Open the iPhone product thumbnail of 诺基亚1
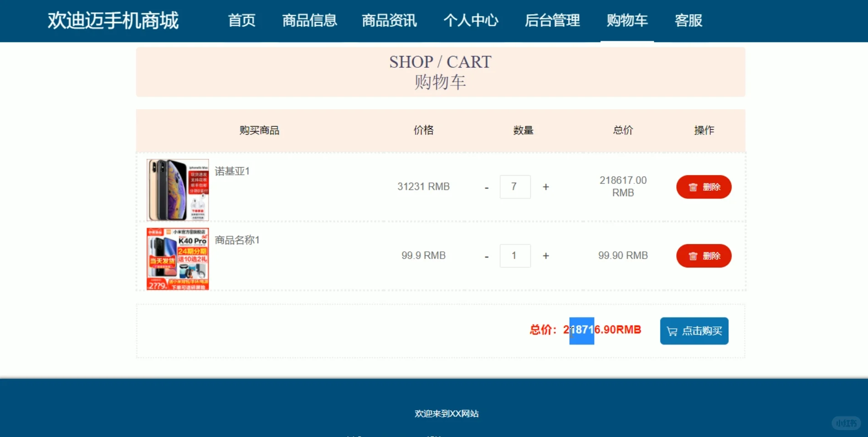Screen dimensions: 868x437 click(x=177, y=189)
